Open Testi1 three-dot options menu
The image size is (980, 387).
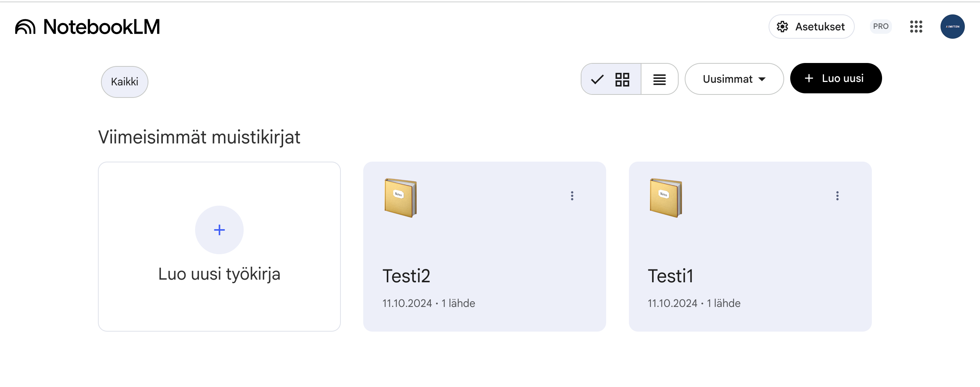(x=837, y=196)
